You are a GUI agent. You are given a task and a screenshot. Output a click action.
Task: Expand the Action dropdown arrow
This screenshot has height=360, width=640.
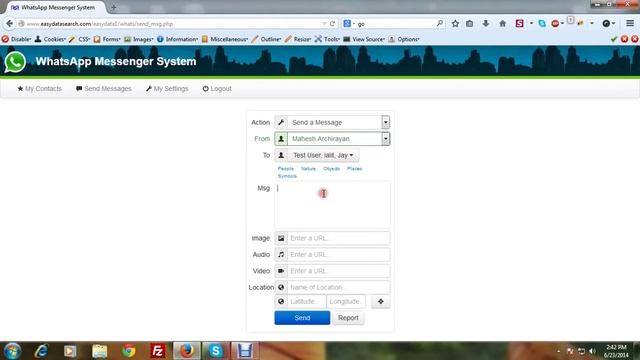pyautogui.click(x=386, y=122)
